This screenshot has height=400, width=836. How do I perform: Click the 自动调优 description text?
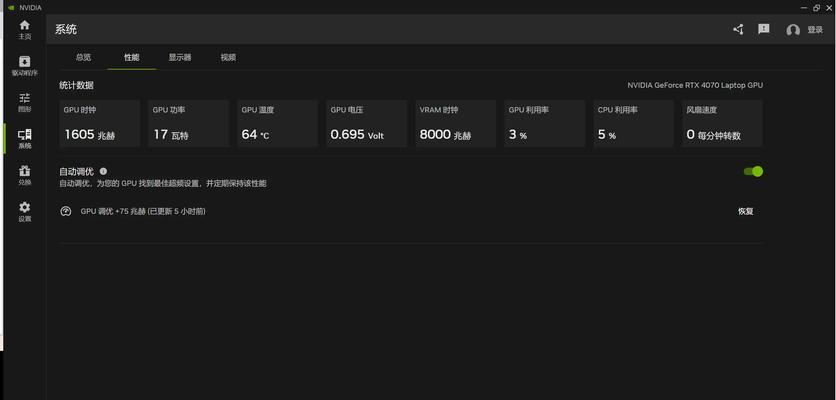tap(163, 183)
